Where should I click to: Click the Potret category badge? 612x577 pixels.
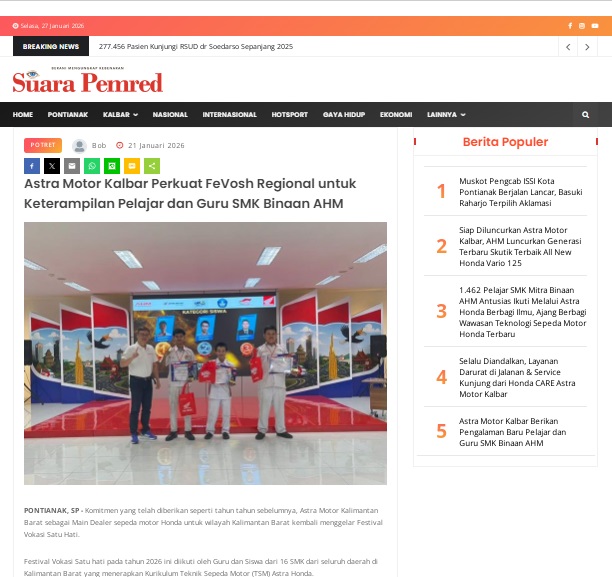(43, 145)
